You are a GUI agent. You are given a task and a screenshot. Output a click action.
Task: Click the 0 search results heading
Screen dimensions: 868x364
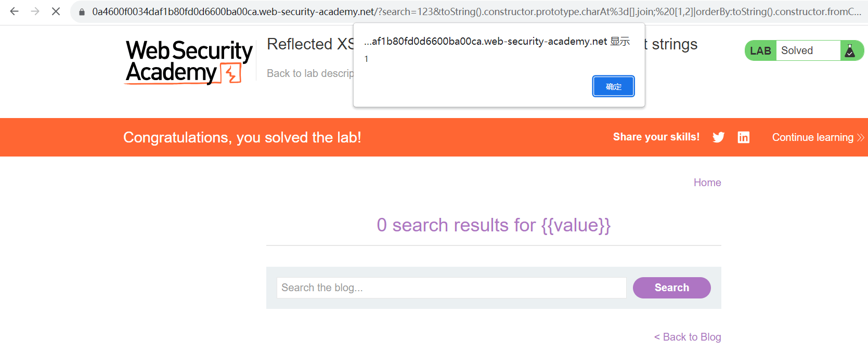tap(493, 225)
